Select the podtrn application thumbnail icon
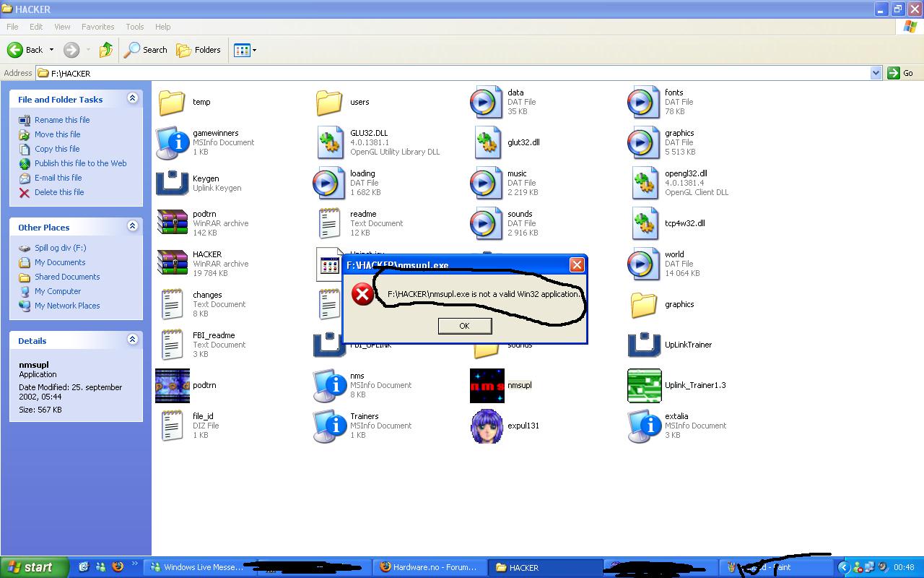 [x=173, y=386]
